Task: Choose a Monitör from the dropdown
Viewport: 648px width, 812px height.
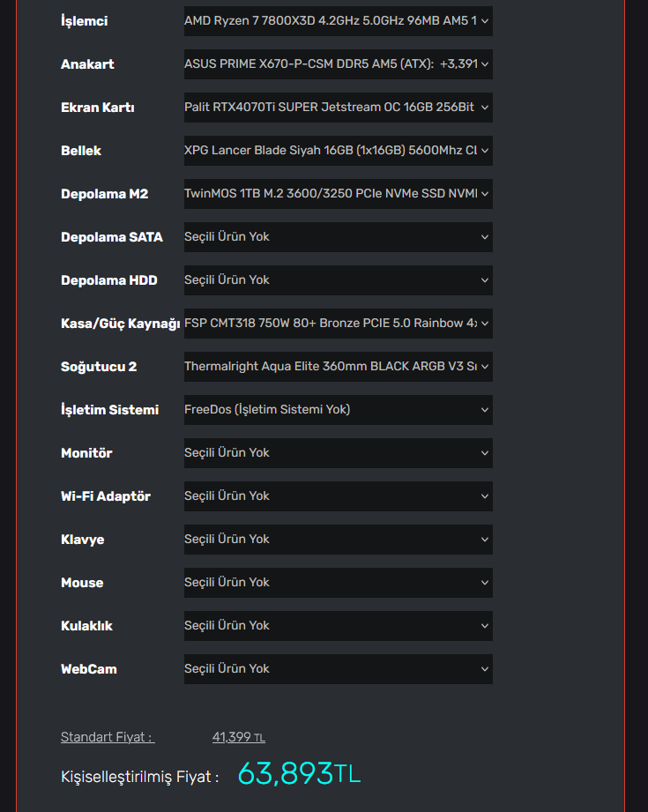Action: [x=338, y=453]
